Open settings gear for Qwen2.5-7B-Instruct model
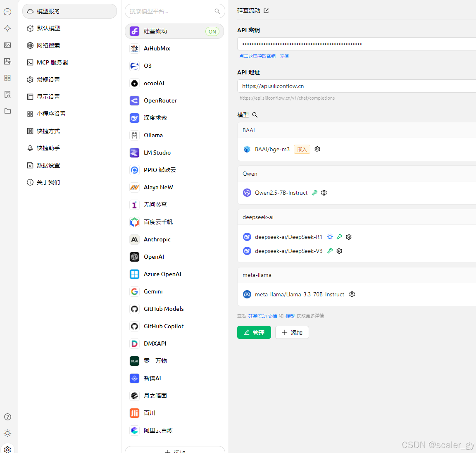Viewport: 476px width, 453px height. point(324,193)
